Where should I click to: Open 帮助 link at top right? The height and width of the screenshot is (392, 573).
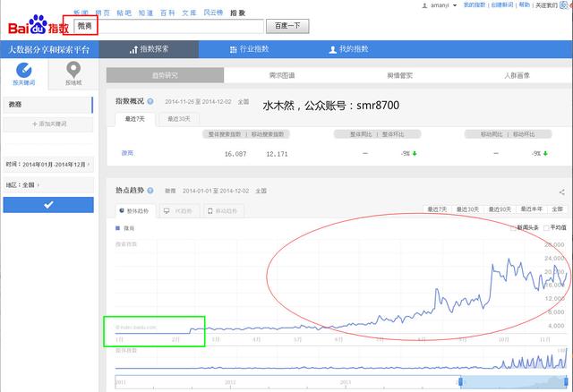[525, 5]
